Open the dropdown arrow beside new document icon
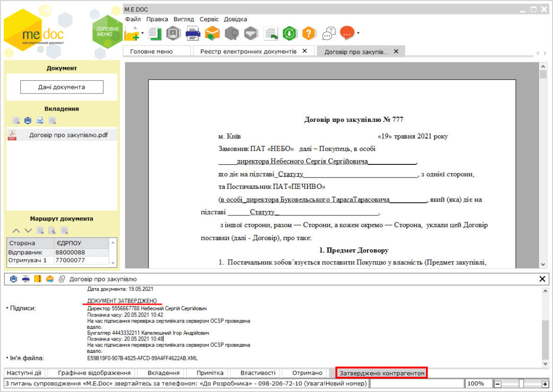This screenshot has width=553, height=392. click(x=142, y=33)
